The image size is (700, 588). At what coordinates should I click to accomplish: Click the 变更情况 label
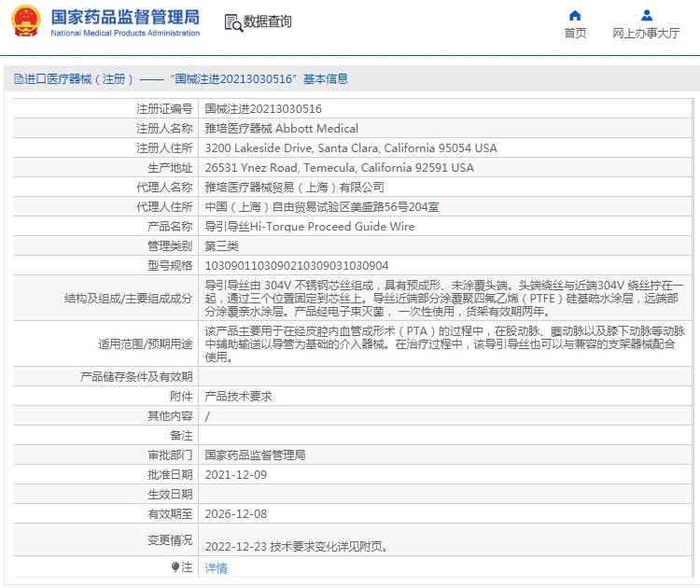170,540
